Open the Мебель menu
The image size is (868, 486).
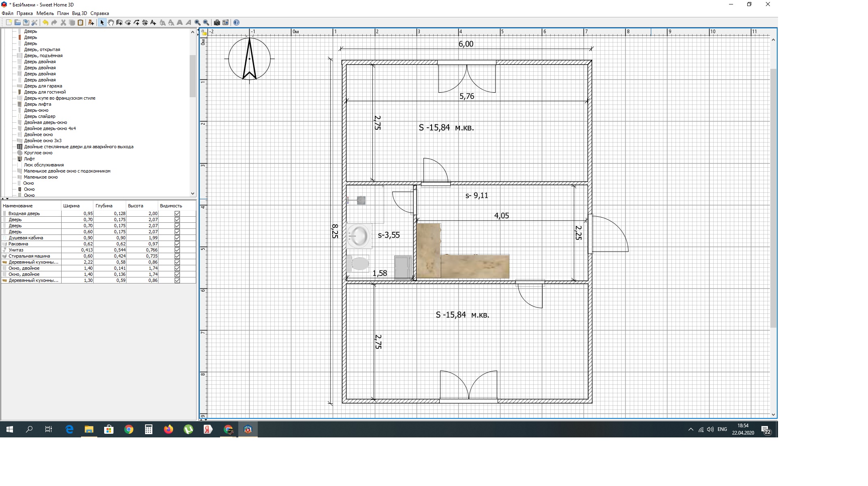(x=45, y=13)
